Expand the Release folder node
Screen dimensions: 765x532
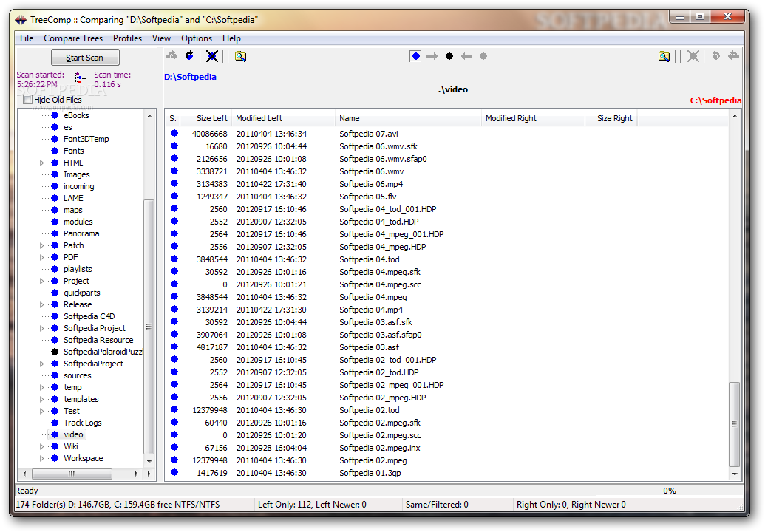pos(42,304)
